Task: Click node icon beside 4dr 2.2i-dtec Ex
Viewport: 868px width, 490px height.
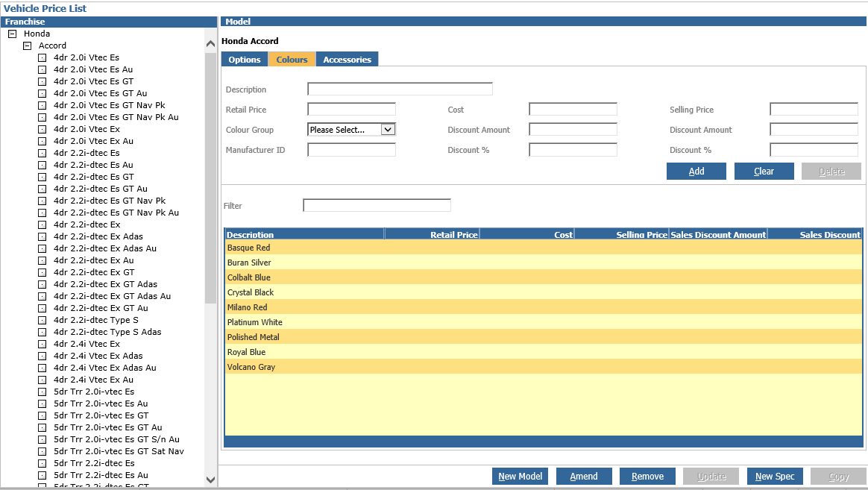Action: [42, 224]
